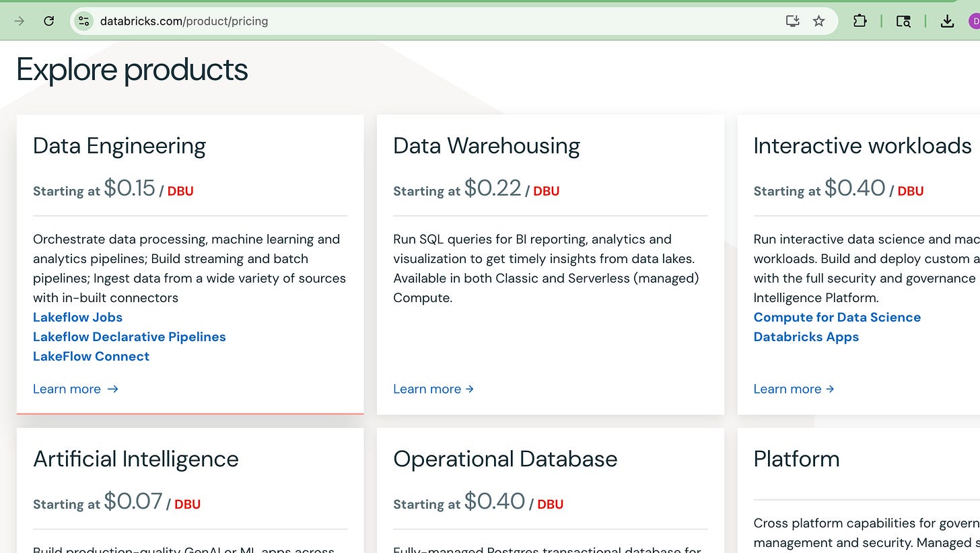Click the $0.40 price in Operational Database
This screenshot has width=980, height=553.
tap(495, 501)
